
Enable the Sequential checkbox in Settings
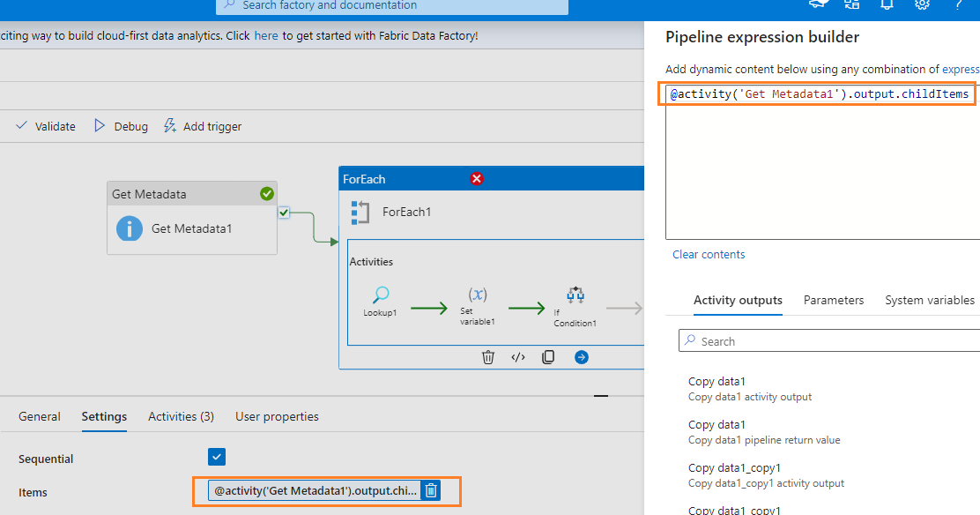click(216, 458)
